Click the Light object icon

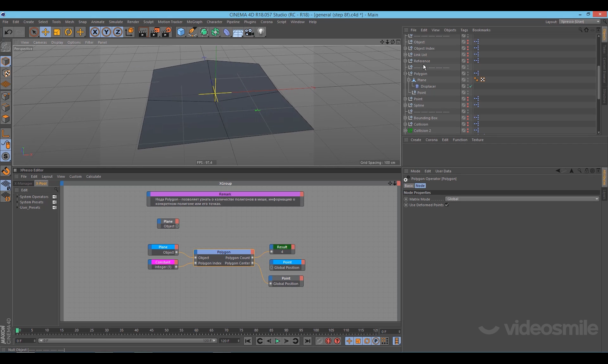[x=261, y=32]
